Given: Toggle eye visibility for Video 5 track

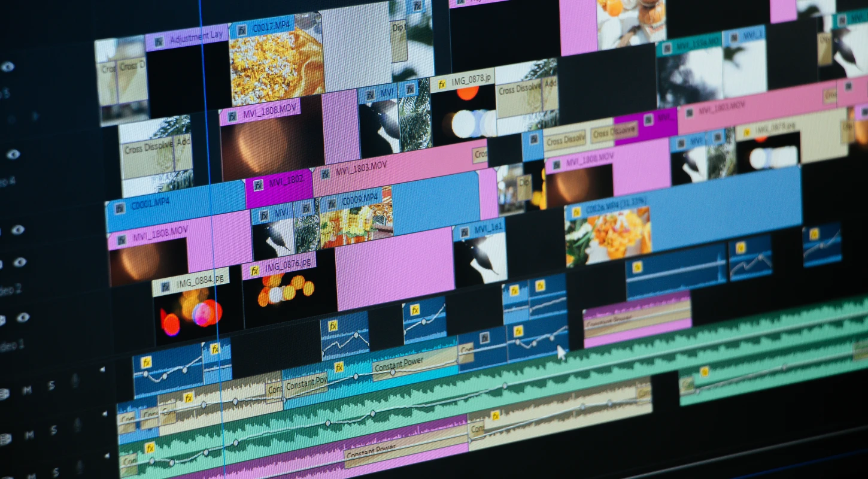Looking at the screenshot, I should pos(7,66).
